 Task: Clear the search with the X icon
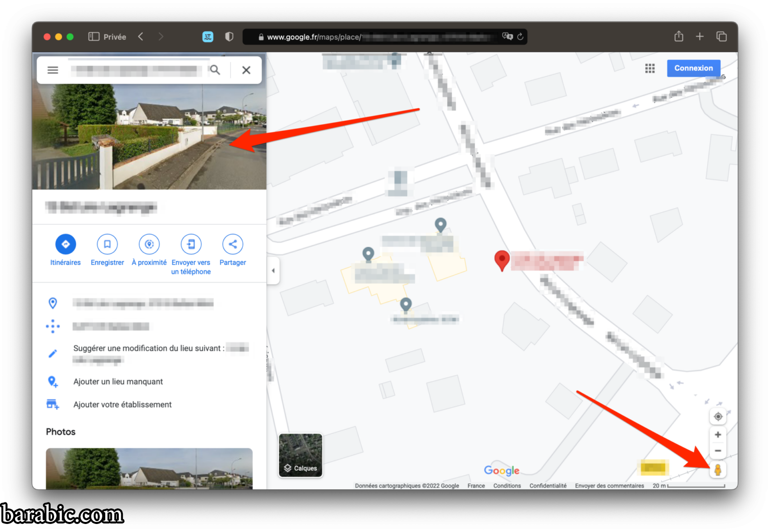[x=246, y=70]
